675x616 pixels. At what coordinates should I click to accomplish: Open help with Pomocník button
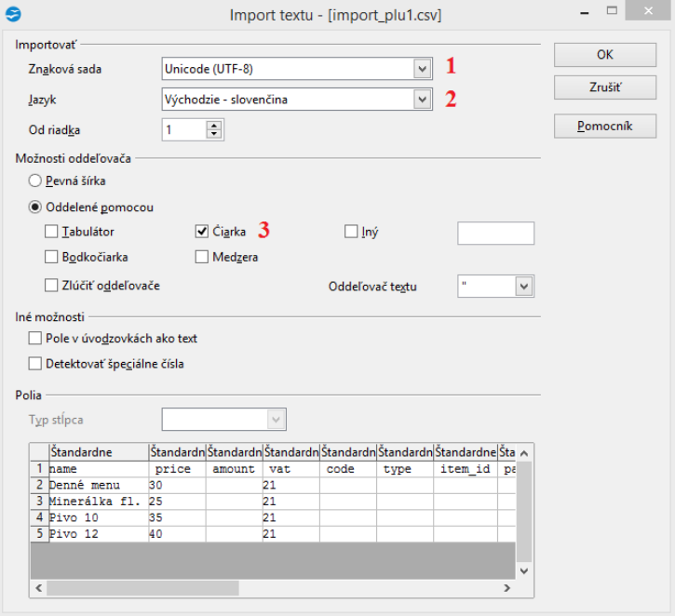click(x=604, y=126)
